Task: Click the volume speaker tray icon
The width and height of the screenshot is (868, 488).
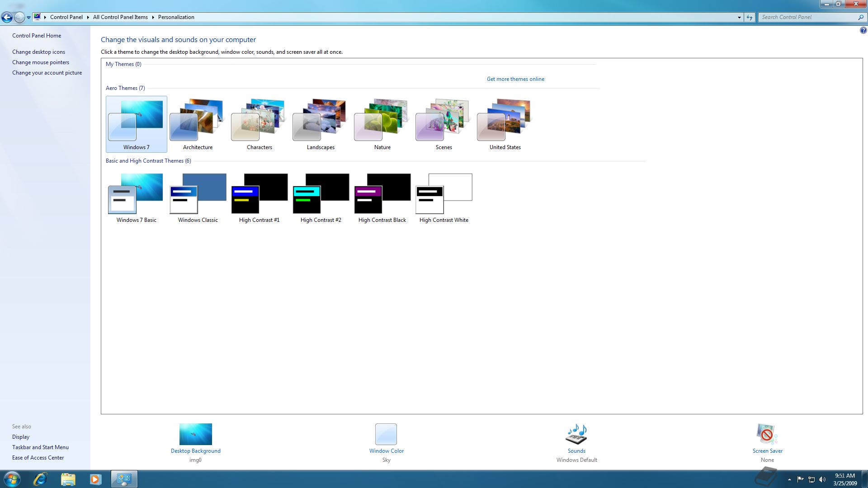Action: point(822,479)
